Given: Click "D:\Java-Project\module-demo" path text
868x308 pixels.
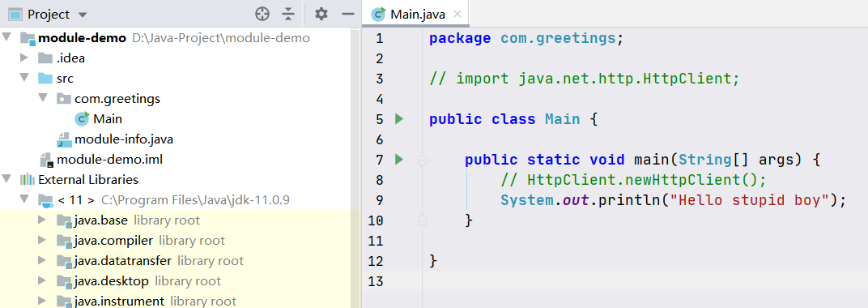Looking at the screenshot, I should (x=221, y=38).
